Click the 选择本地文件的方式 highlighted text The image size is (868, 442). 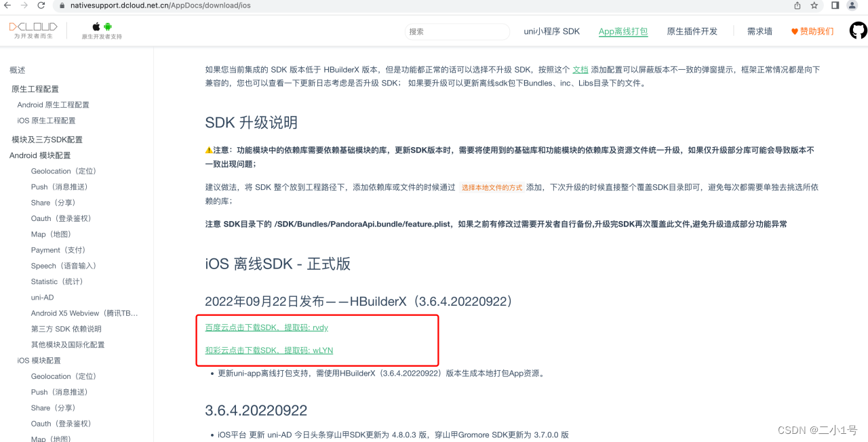click(492, 187)
